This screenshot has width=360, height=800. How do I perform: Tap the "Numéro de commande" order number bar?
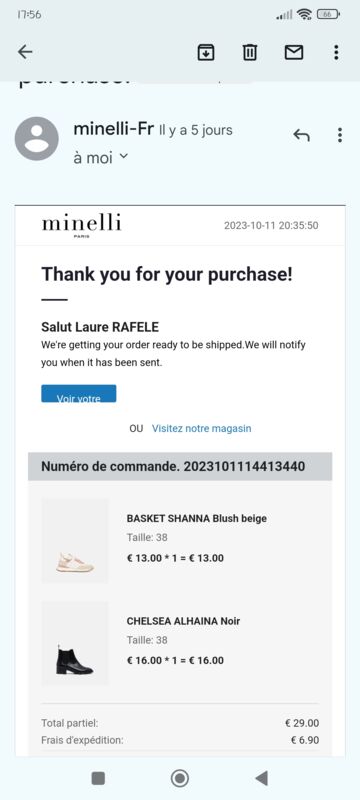pos(180,466)
